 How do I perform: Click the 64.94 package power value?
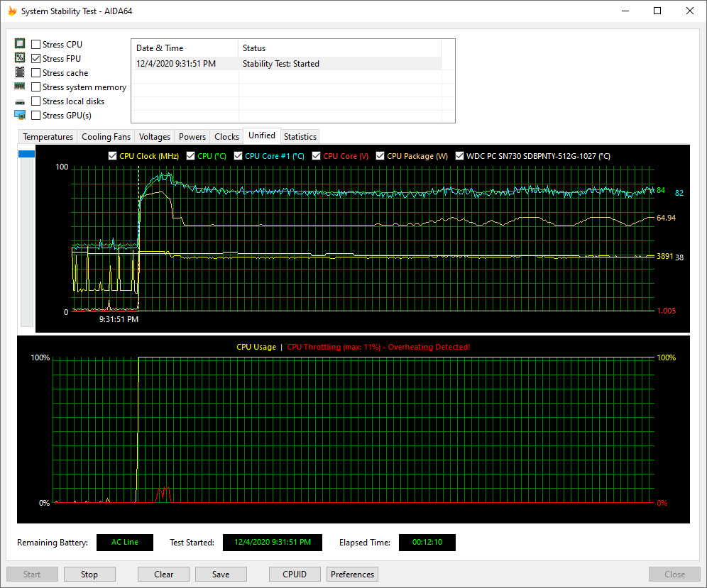(666, 218)
